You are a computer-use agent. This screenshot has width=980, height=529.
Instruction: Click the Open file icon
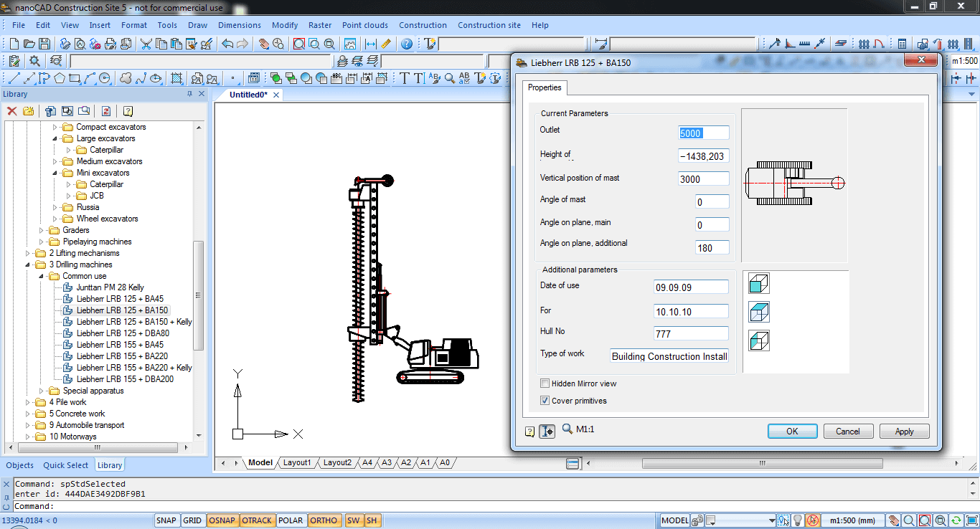(29, 44)
